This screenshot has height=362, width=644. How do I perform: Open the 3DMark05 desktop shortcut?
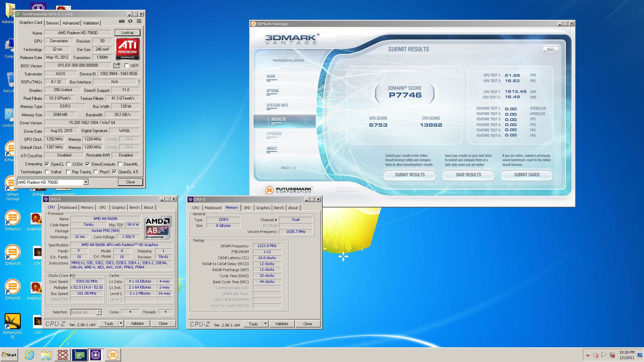(x=12, y=255)
